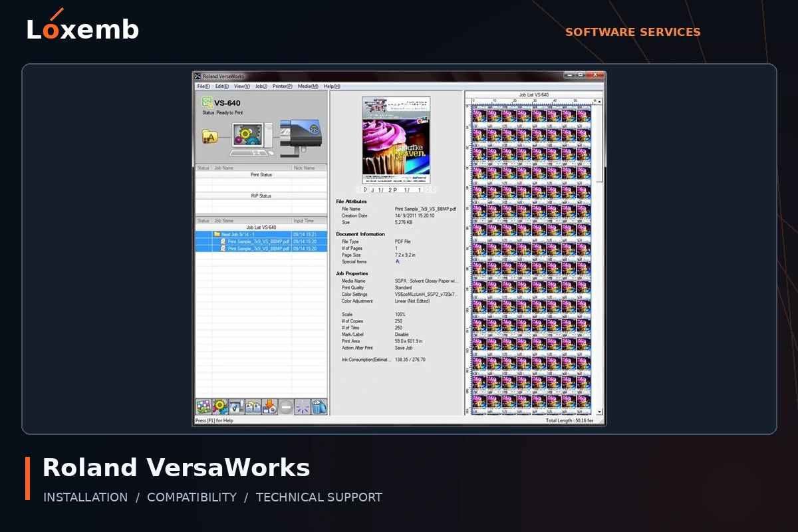Select the Nest Job 9/14 - 1 folder row

click(x=261, y=234)
